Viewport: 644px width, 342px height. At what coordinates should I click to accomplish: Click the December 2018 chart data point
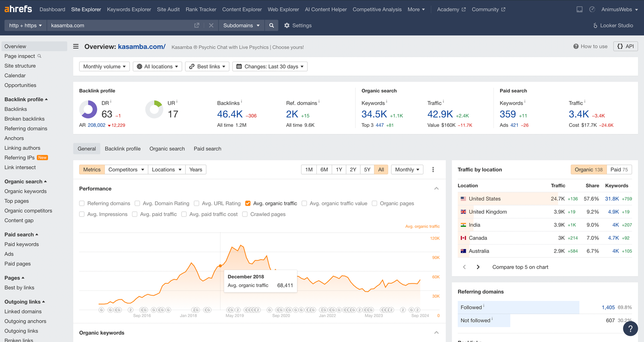pyautogui.click(x=220, y=266)
